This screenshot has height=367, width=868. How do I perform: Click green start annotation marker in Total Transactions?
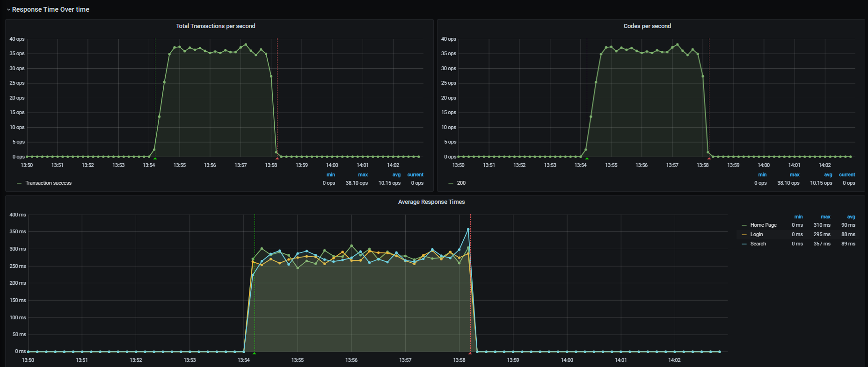155,158
